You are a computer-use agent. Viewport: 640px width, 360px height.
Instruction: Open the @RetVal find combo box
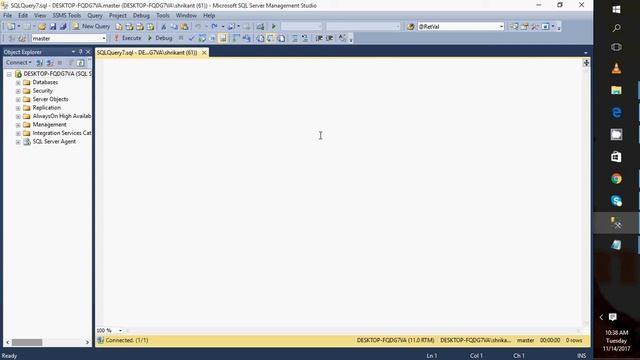(501, 27)
